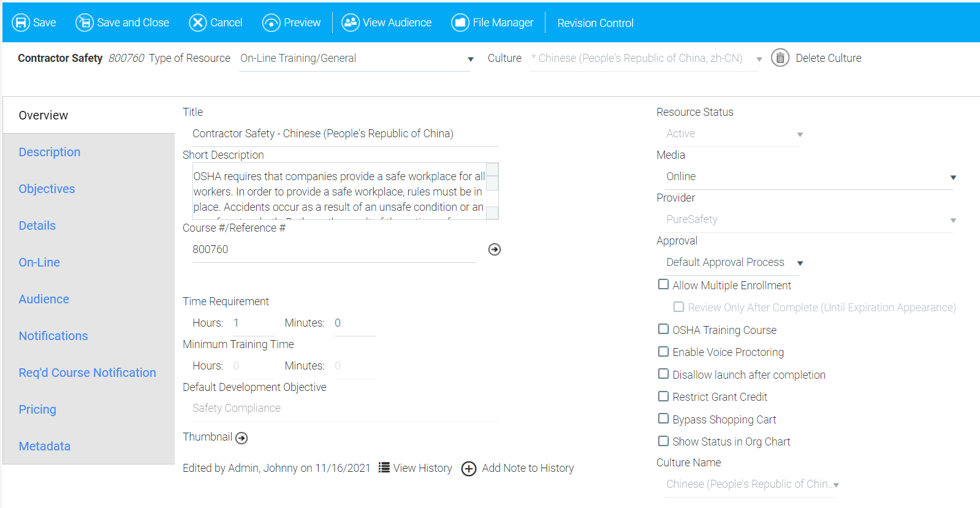This screenshot has height=508, width=980.
Task: Click the Delete Culture trash icon
Action: [x=780, y=58]
